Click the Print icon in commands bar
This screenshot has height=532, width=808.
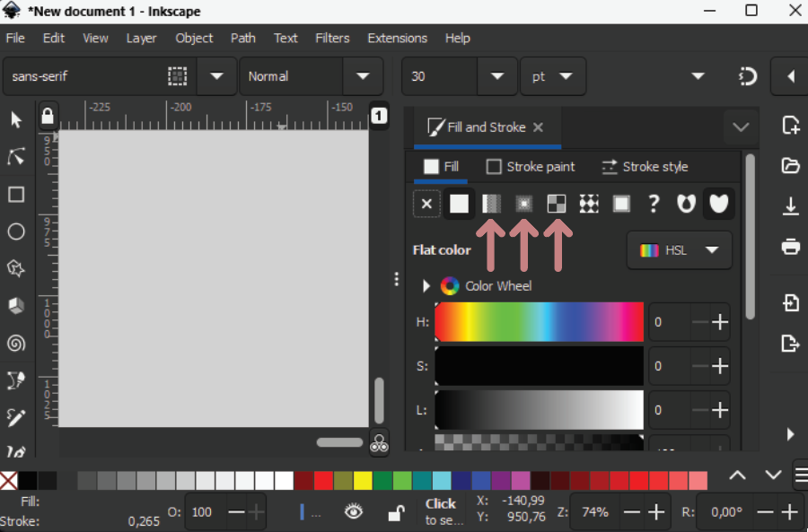(790, 247)
